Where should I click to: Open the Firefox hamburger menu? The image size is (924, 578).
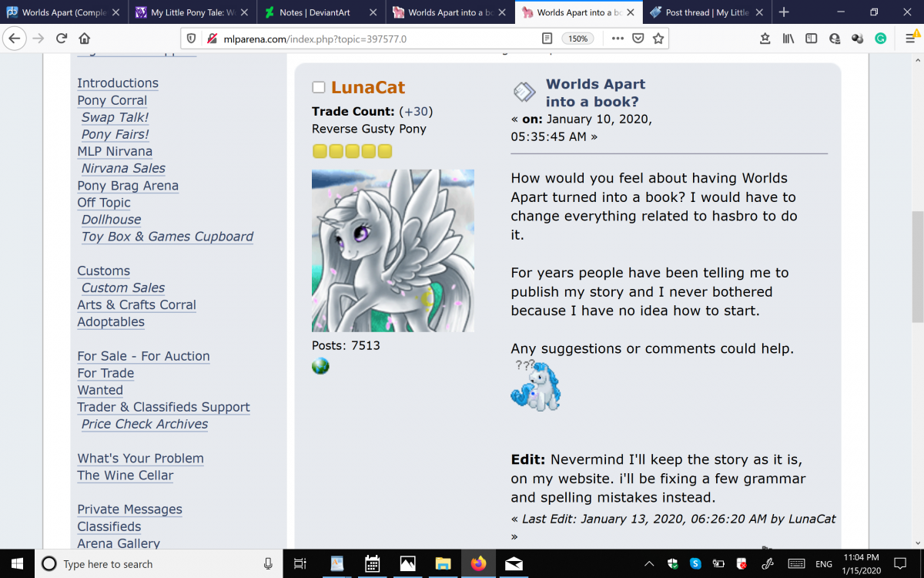click(x=908, y=39)
